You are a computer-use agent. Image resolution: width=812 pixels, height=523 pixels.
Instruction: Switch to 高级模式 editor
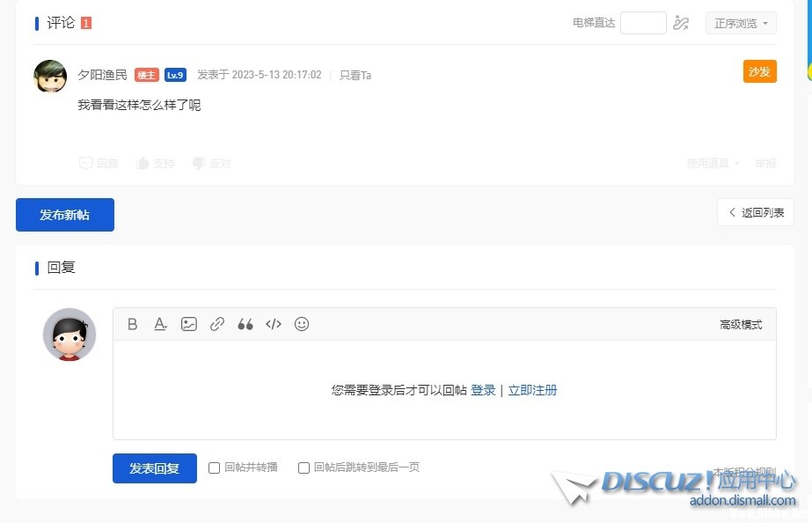[741, 324]
